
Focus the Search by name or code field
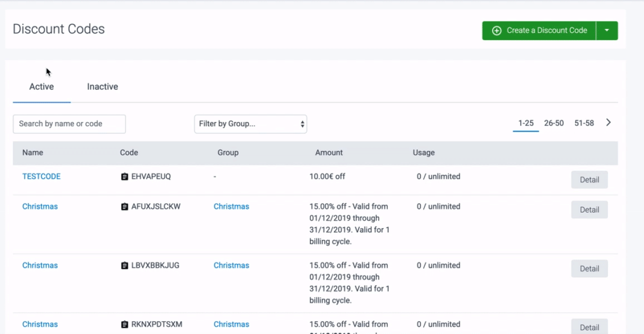click(x=69, y=124)
